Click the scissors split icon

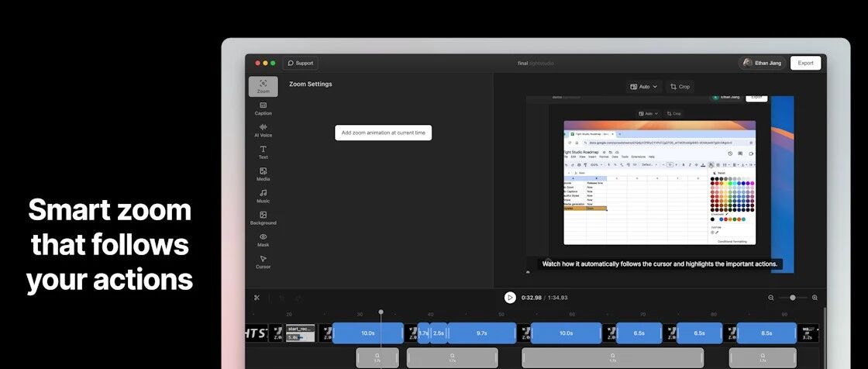point(257,298)
